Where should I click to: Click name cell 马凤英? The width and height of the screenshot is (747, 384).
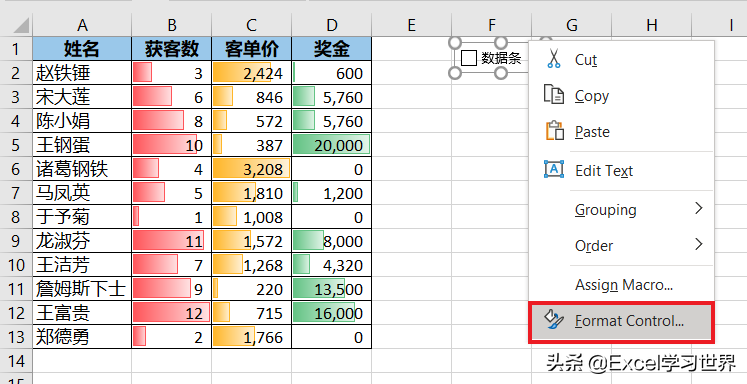click(x=82, y=193)
